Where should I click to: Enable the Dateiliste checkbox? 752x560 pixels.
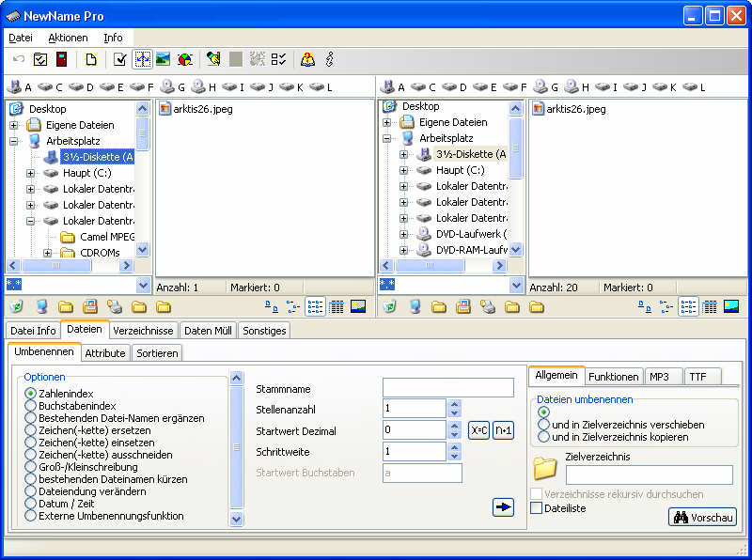tap(537, 508)
